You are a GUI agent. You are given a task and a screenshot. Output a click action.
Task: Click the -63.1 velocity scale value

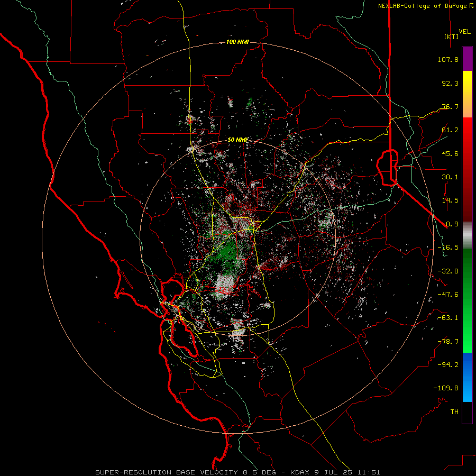(448, 318)
